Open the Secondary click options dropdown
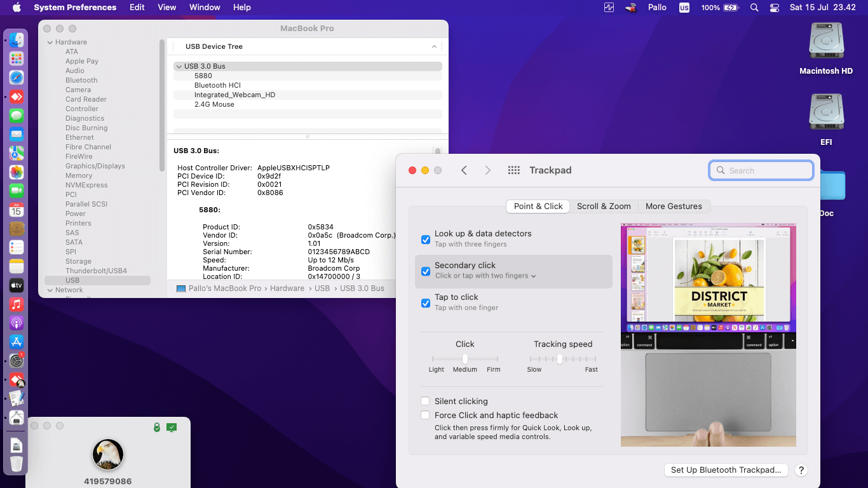The height and width of the screenshot is (488, 868). [485, 276]
